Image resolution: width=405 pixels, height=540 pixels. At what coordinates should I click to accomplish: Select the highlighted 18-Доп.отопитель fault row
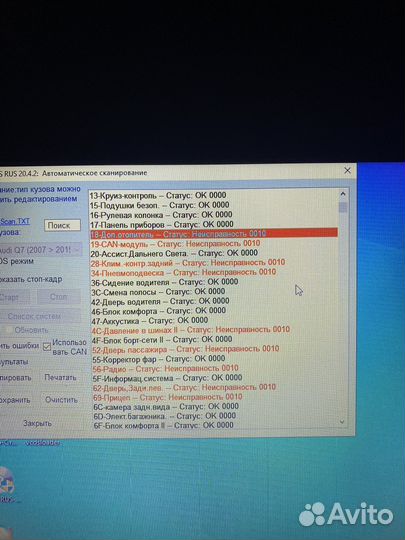click(214, 234)
